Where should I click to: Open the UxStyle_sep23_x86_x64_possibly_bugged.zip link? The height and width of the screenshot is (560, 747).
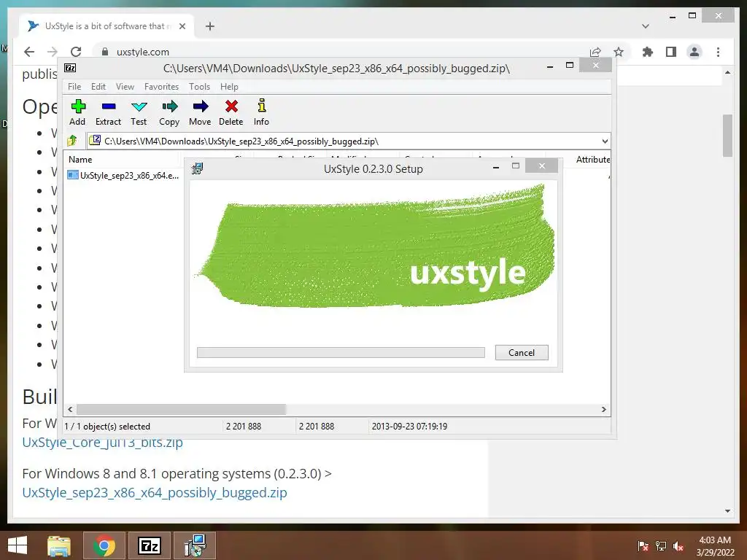[155, 492]
